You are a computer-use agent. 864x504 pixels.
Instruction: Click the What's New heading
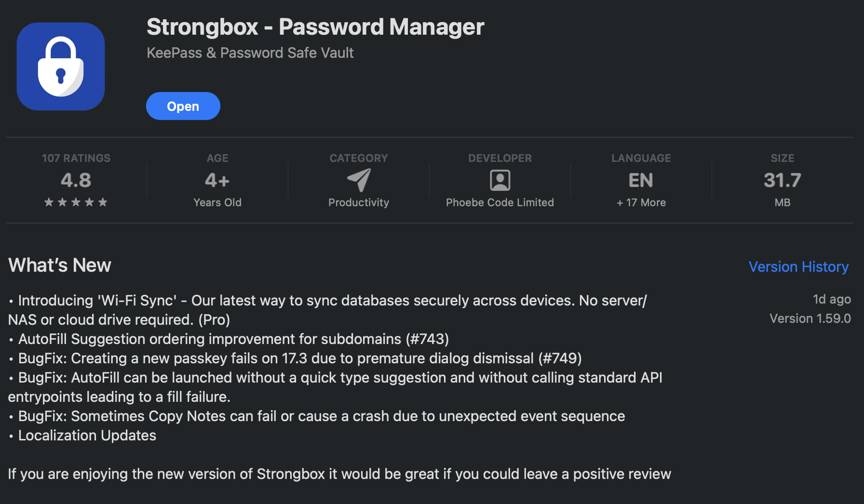pos(60,265)
